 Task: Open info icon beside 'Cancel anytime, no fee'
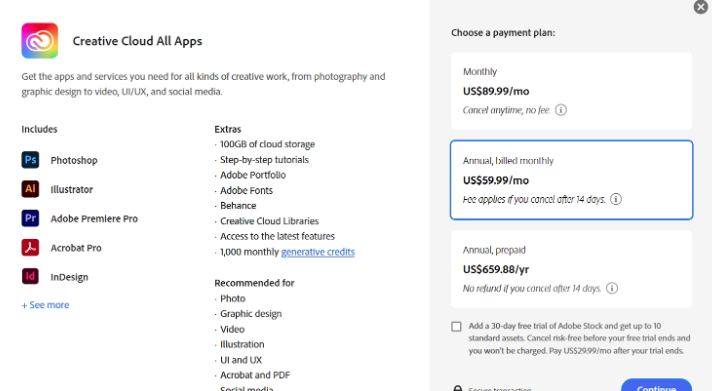click(561, 110)
